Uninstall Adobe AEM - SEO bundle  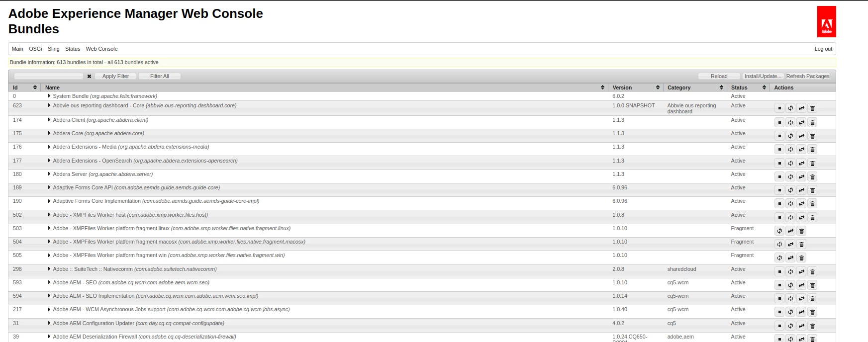pos(812,285)
